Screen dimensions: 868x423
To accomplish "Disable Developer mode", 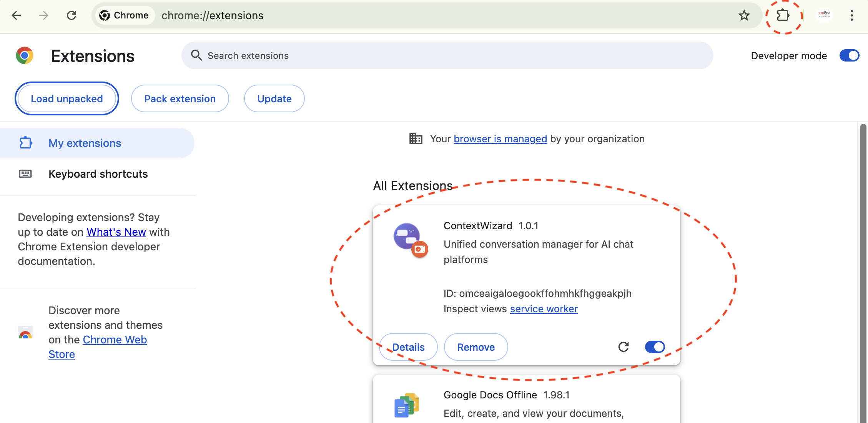I will pyautogui.click(x=849, y=55).
